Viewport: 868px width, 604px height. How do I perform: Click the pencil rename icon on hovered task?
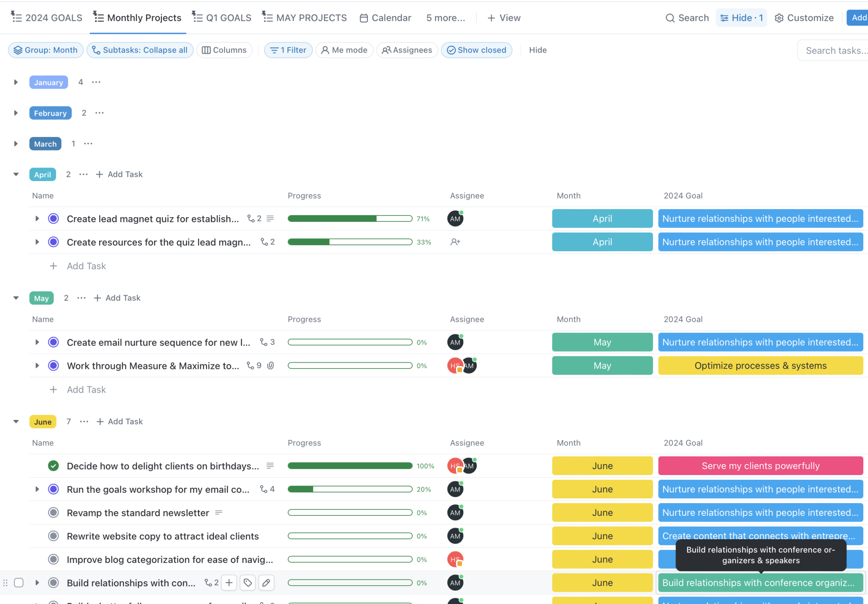point(266,583)
